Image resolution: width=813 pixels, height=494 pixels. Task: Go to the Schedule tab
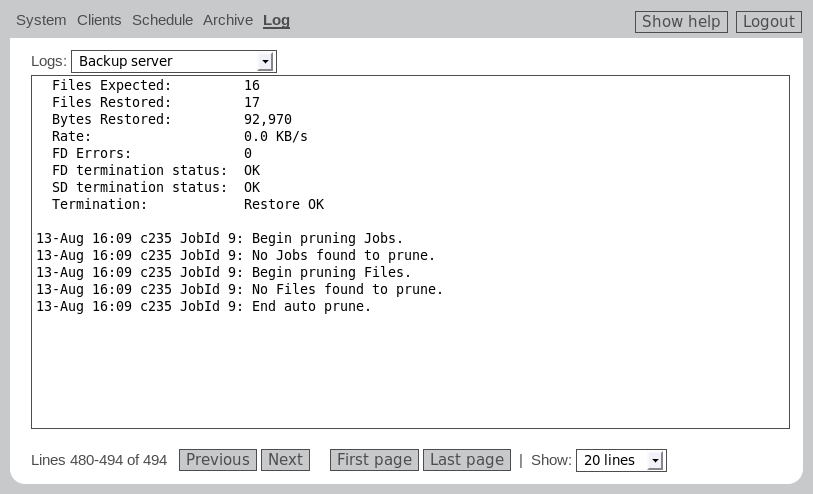pos(162,20)
